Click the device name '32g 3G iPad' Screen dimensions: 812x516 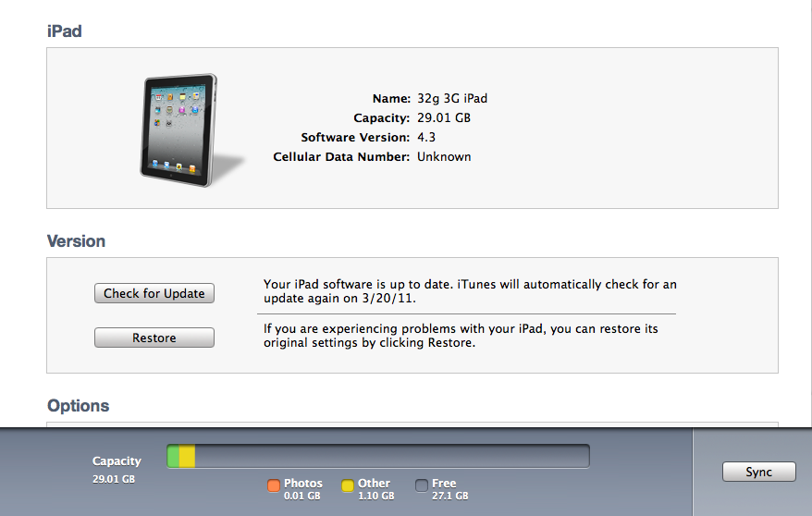coord(452,98)
